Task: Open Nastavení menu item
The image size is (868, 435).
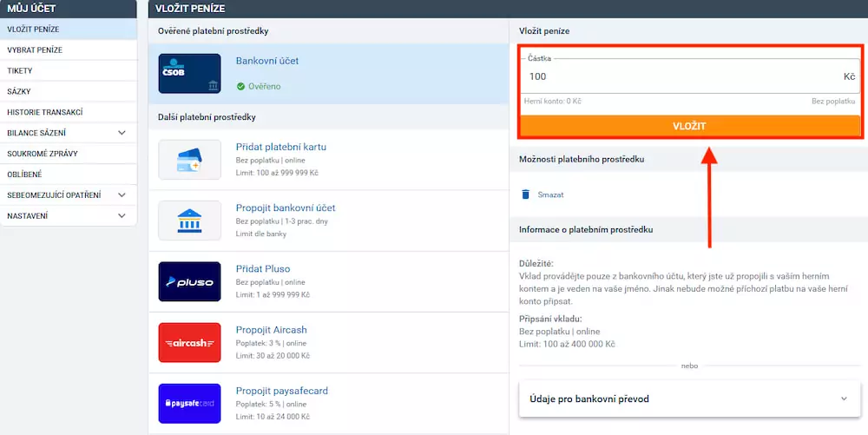Action: [68, 216]
